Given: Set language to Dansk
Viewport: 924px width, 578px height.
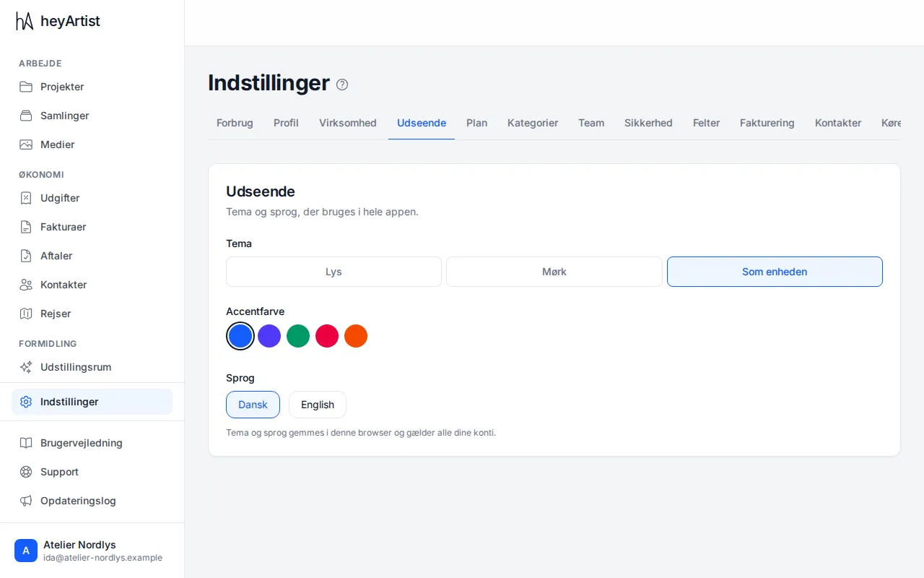Looking at the screenshot, I should click(x=253, y=405).
